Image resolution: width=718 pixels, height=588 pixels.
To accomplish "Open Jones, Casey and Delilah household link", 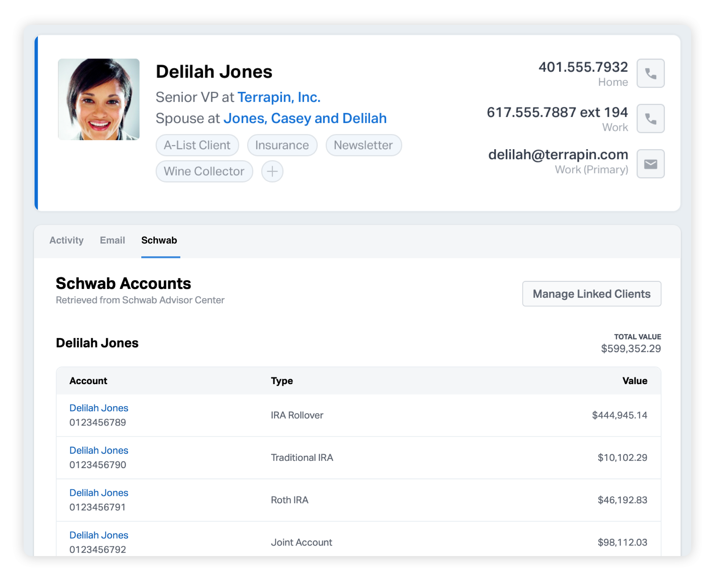I will click(305, 118).
